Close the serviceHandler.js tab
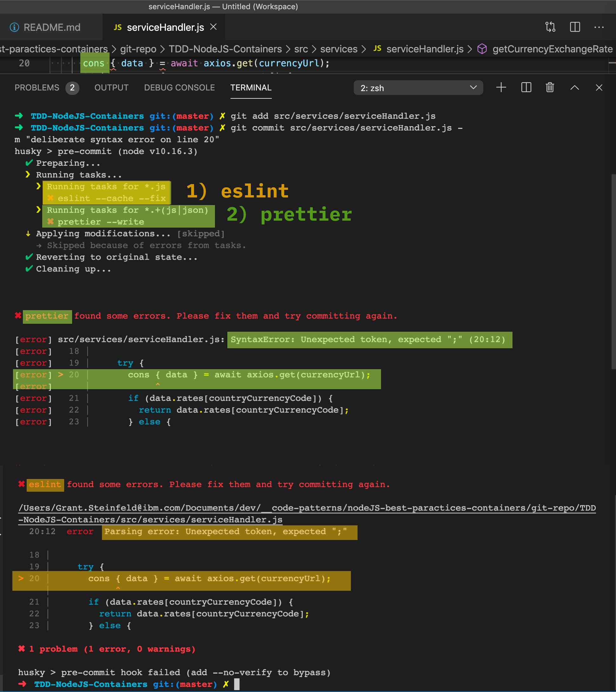The height and width of the screenshot is (692, 616). tap(213, 27)
